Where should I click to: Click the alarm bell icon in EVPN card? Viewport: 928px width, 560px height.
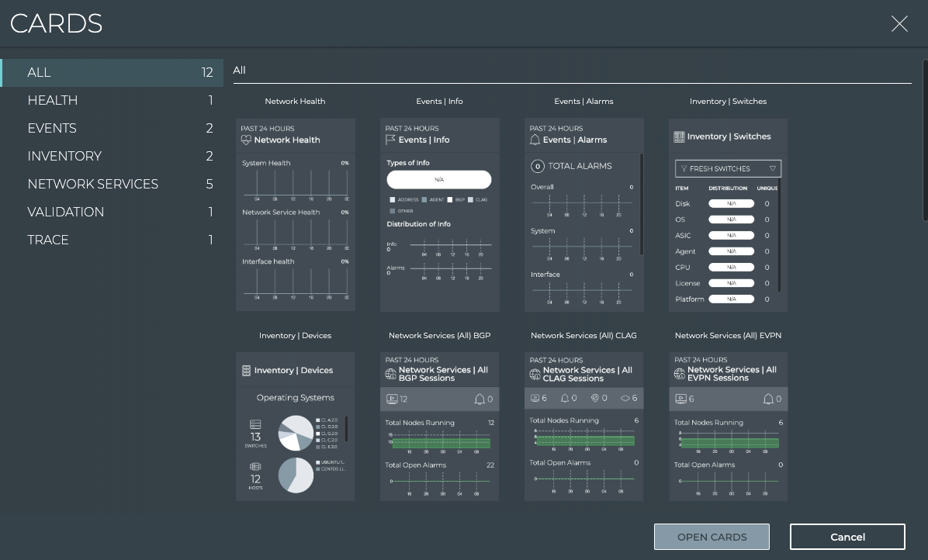(768, 399)
